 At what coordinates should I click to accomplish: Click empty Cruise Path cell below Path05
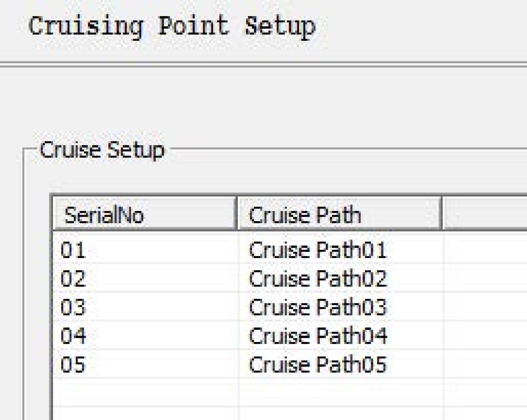pos(341,392)
